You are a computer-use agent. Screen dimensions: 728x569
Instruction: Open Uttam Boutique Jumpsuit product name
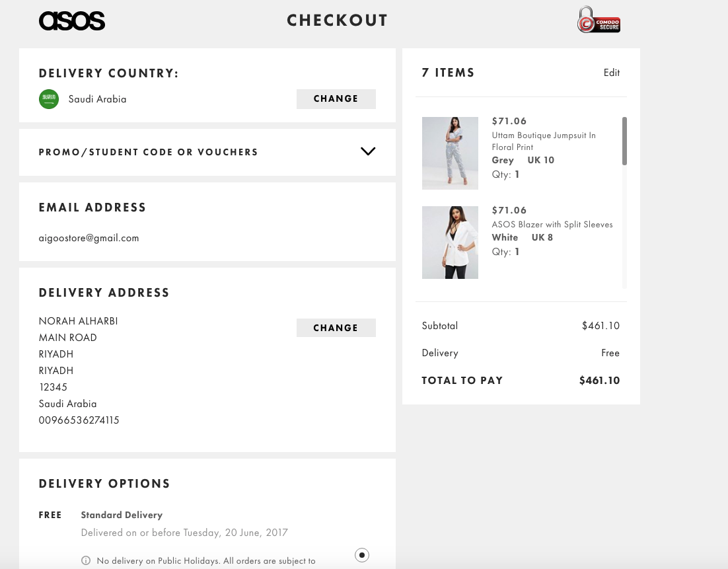pos(544,141)
